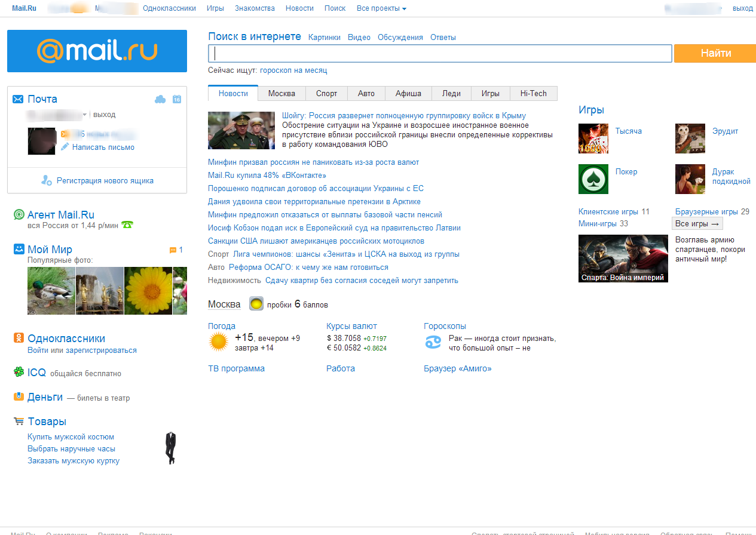Open Обсуждения search category

[x=400, y=37]
